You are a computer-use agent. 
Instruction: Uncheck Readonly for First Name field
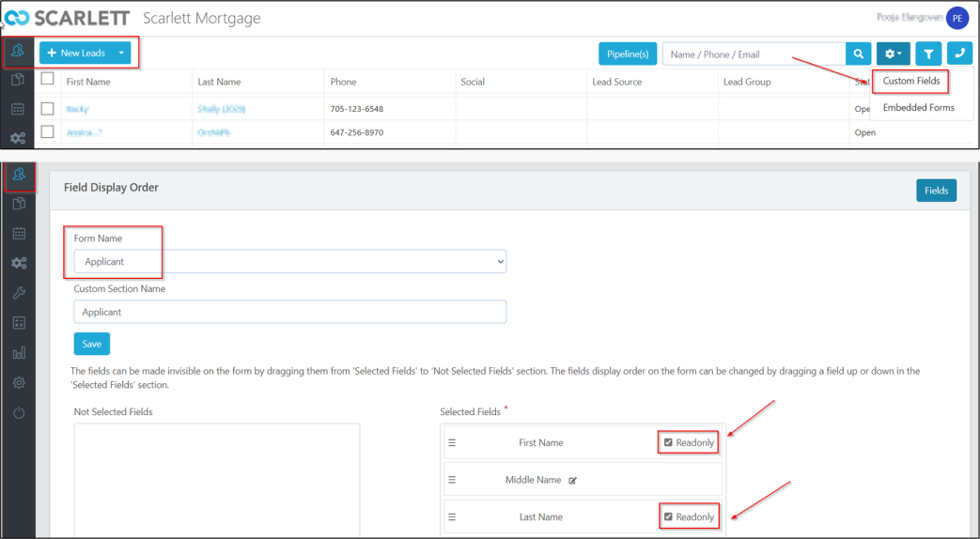(x=668, y=443)
